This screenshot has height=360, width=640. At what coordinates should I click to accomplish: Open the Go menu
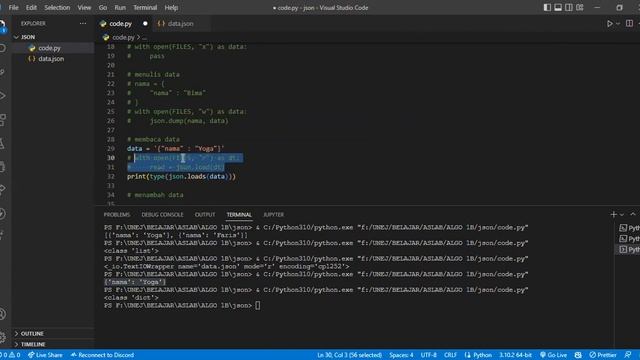coord(103,7)
